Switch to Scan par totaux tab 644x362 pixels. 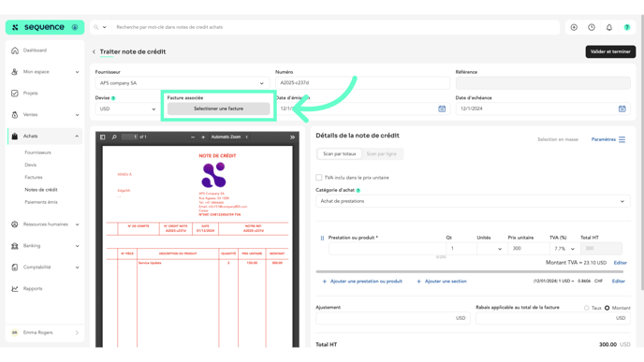[339, 154]
